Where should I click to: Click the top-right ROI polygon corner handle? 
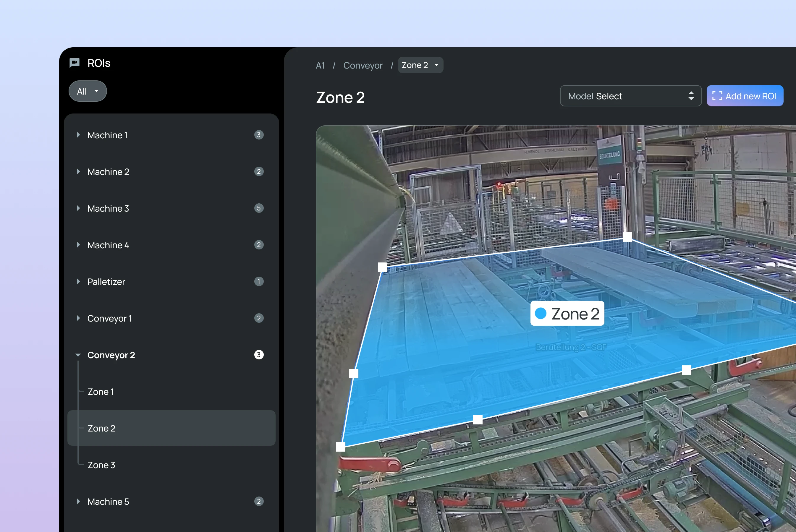(627, 237)
